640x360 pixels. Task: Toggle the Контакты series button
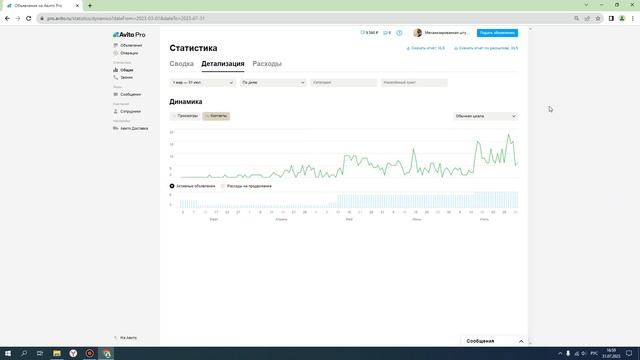tap(216, 116)
